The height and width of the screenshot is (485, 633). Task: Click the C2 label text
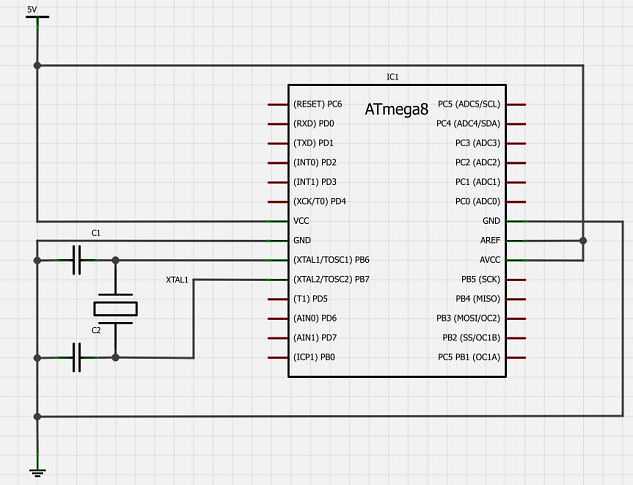click(96, 330)
